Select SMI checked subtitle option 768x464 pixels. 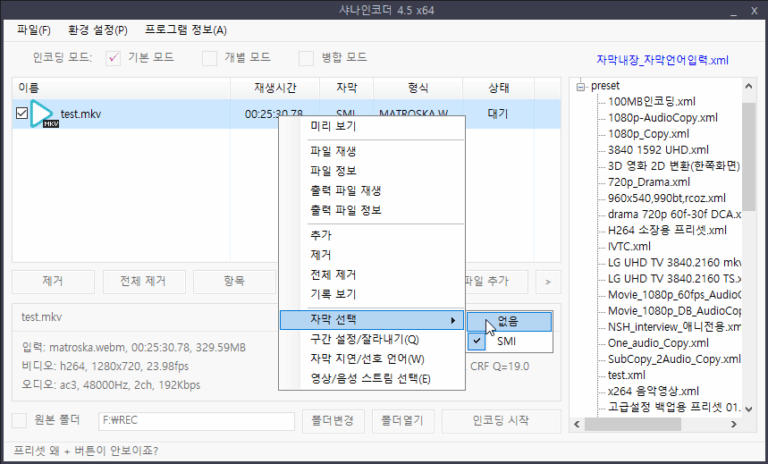point(509,341)
